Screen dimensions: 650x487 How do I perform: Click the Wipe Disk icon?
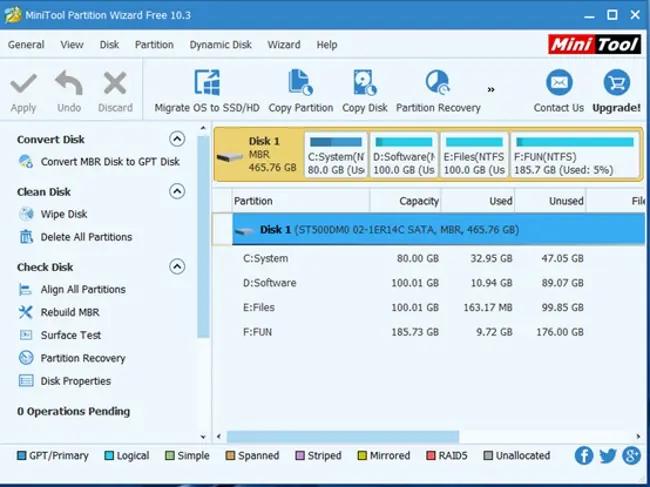26,214
